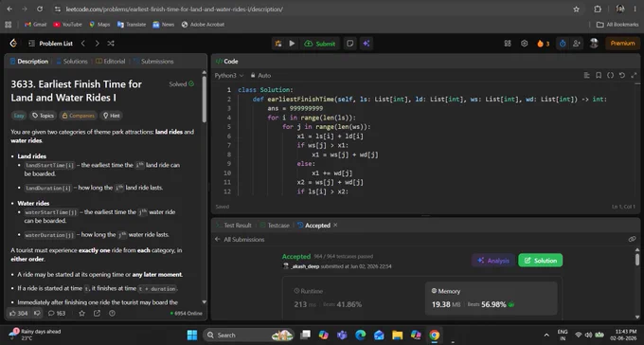This screenshot has height=345, width=644.
Task: Open the layout manager icon
Action: (x=508, y=44)
